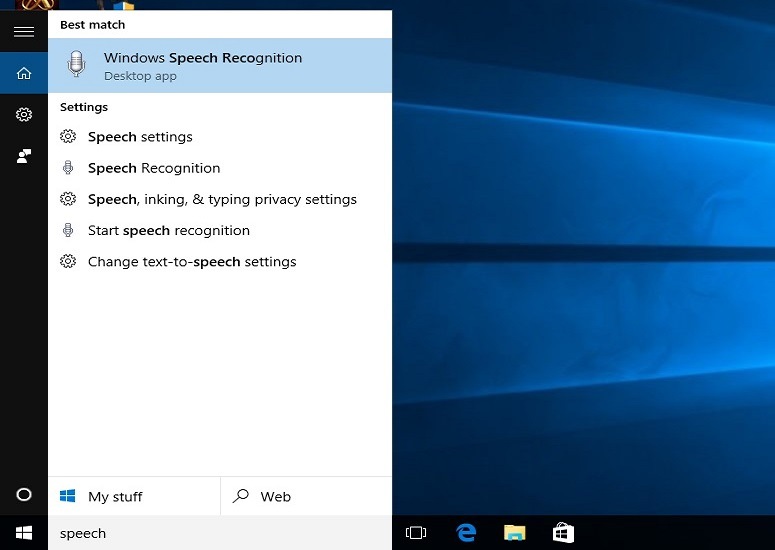This screenshot has width=775, height=550.
Task: Open the Windows Start button
Action: point(24,533)
